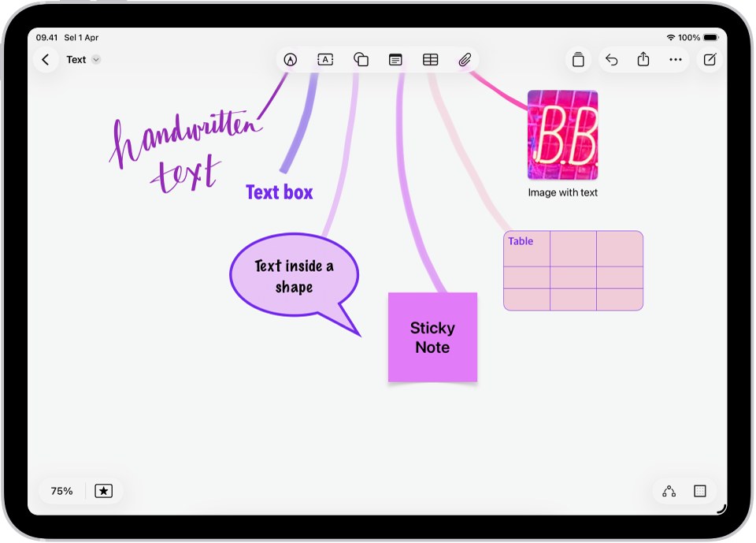Screen dimensions: 756x543
Task: Select the speech bubble shape
Action: 294,273
